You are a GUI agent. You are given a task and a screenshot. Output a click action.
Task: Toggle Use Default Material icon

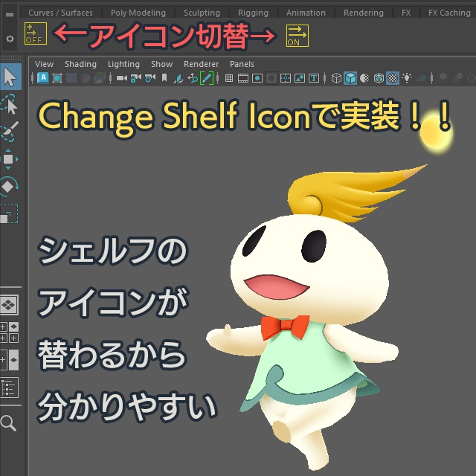click(364, 78)
